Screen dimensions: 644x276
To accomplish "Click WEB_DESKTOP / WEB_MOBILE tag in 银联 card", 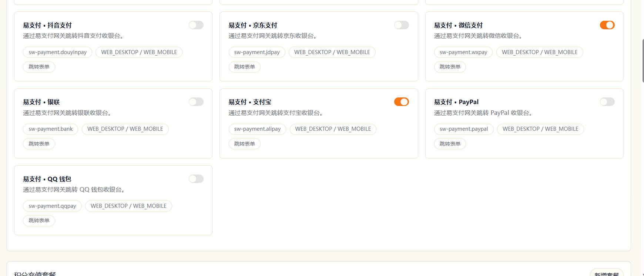I will 125,129.
